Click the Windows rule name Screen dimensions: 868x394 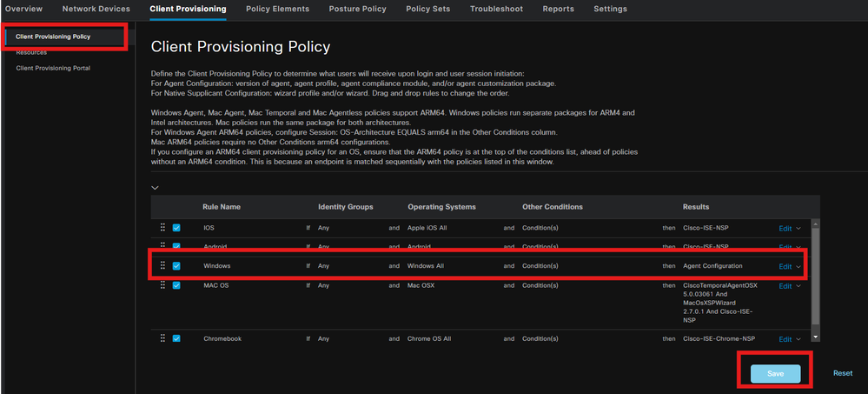(x=217, y=266)
